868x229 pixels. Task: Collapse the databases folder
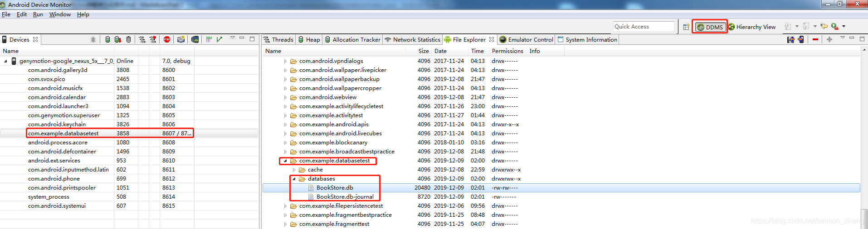coord(294,179)
